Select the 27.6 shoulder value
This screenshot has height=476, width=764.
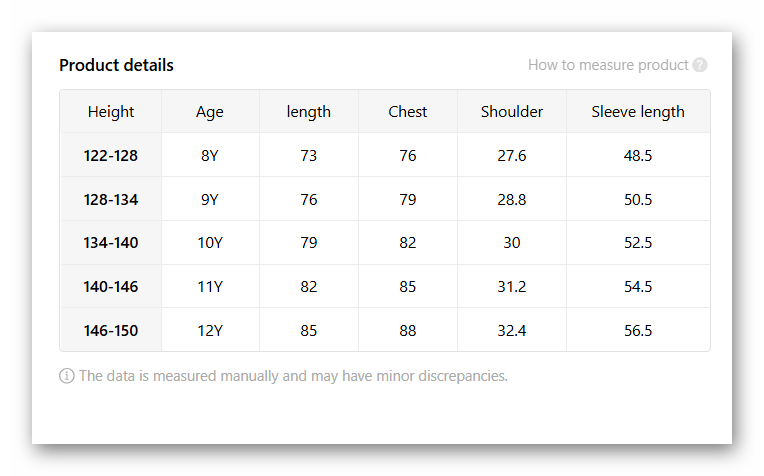coord(512,156)
